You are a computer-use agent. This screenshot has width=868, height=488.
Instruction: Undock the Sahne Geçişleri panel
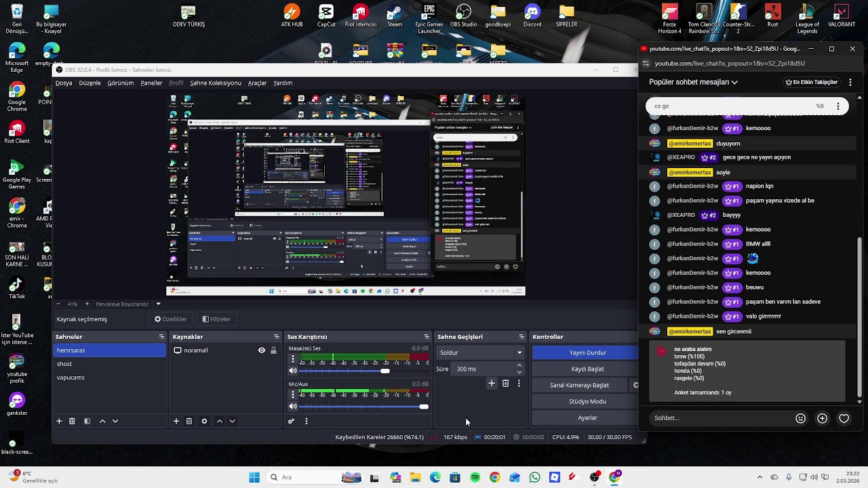[521, 336]
